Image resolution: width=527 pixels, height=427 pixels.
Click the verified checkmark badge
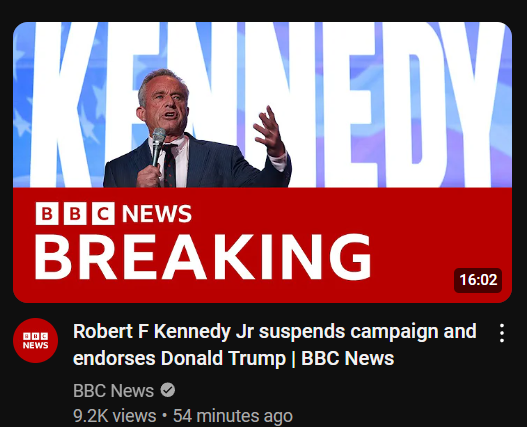(168, 390)
